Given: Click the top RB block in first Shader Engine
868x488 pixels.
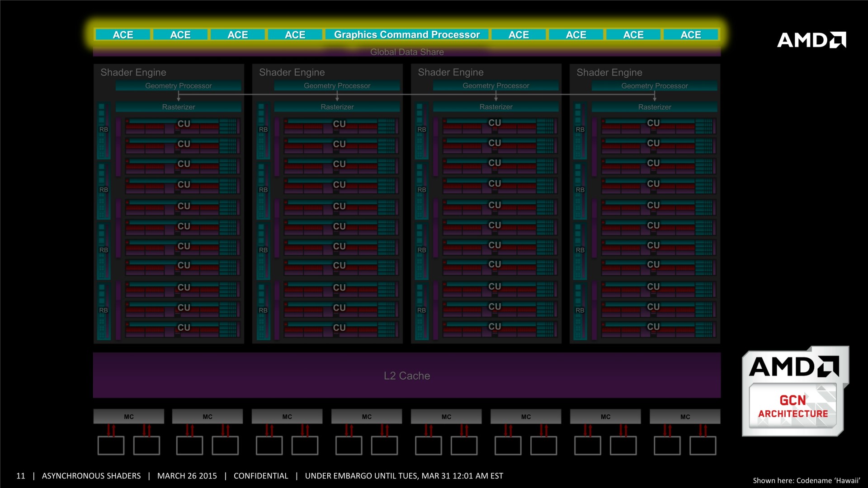Looking at the screenshot, I should 104,130.
